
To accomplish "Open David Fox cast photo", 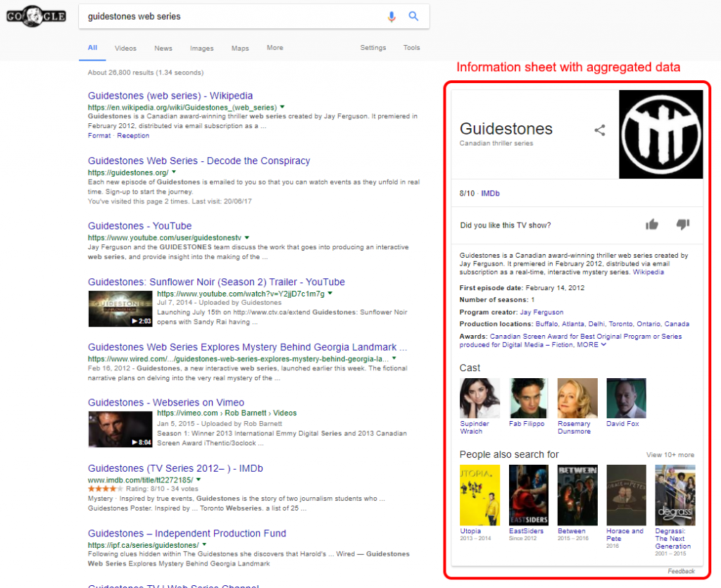I will [x=626, y=398].
